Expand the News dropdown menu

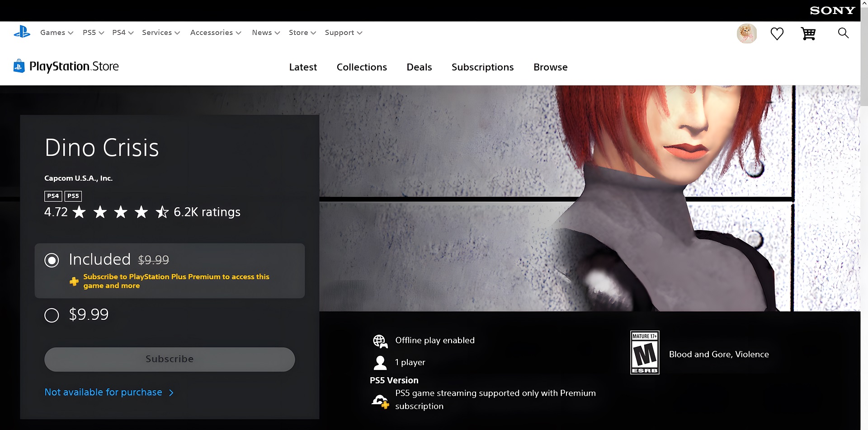point(266,33)
